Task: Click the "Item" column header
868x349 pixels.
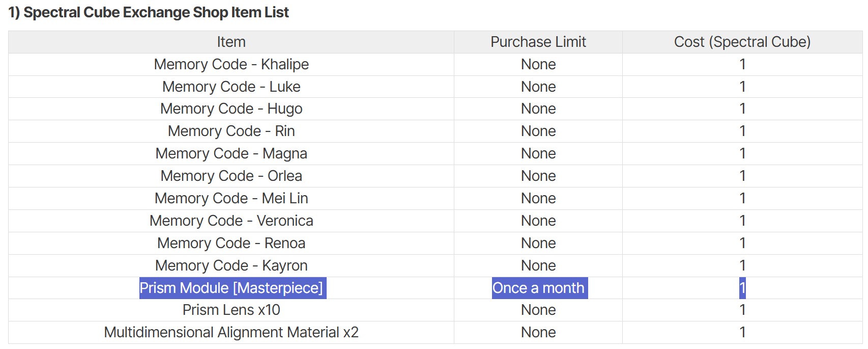Action: [231, 42]
